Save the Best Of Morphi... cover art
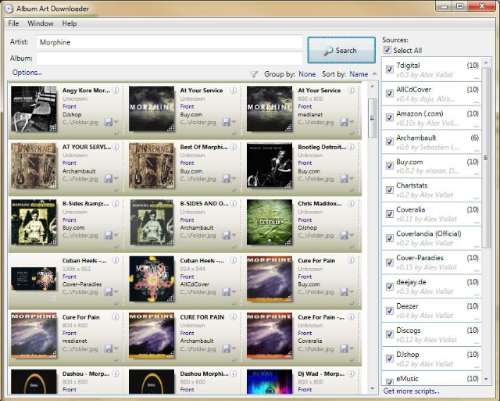 pos(226,179)
